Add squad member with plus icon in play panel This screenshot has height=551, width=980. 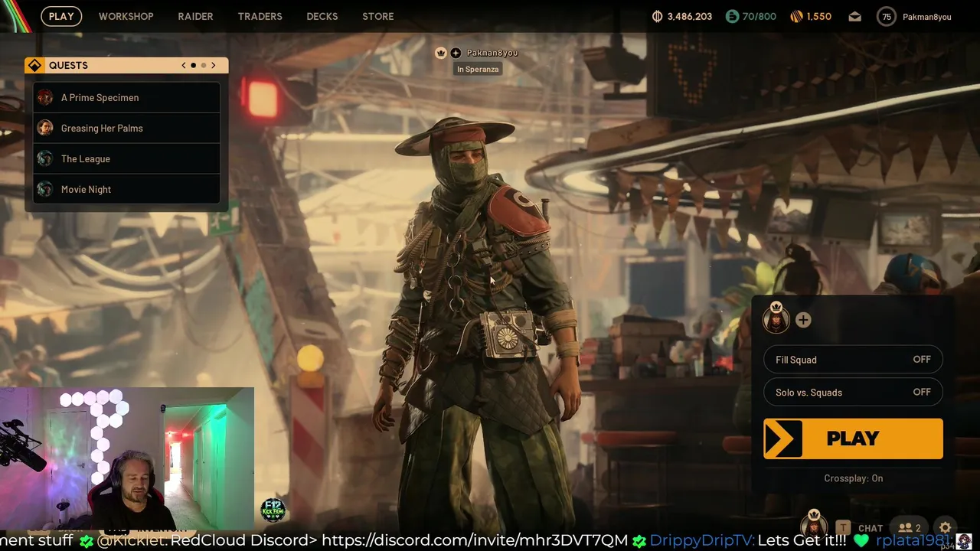coord(803,320)
